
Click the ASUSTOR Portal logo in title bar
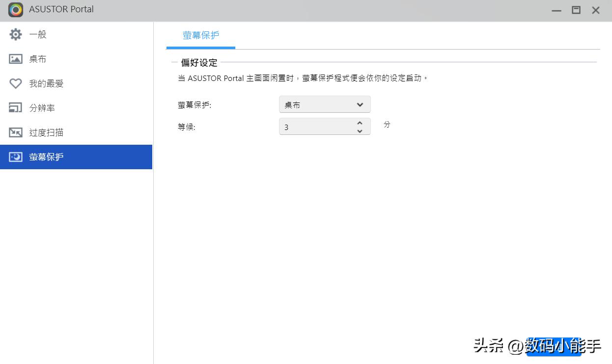(x=15, y=10)
